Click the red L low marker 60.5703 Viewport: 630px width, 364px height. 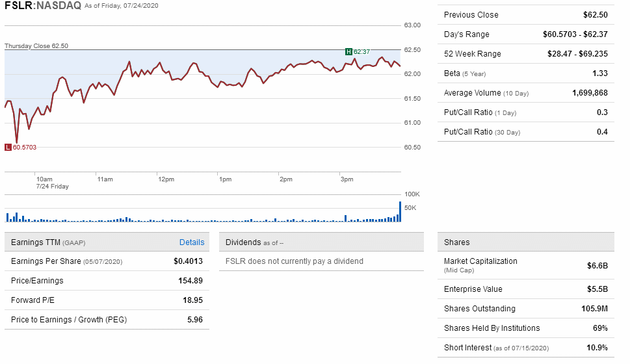click(x=21, y=148)
